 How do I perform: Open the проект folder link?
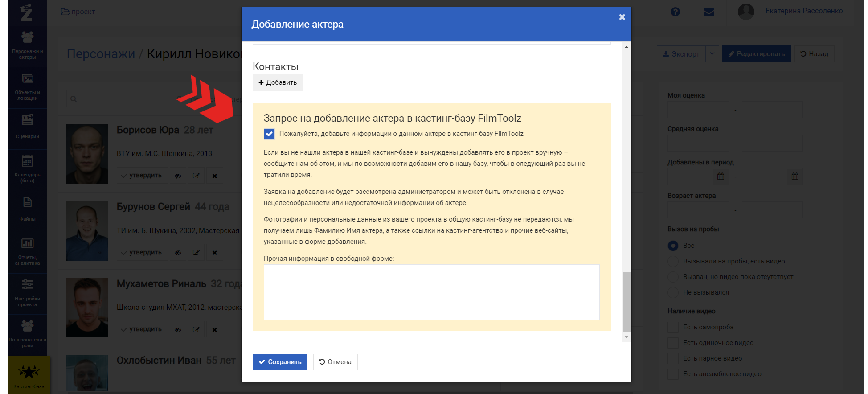78,12
